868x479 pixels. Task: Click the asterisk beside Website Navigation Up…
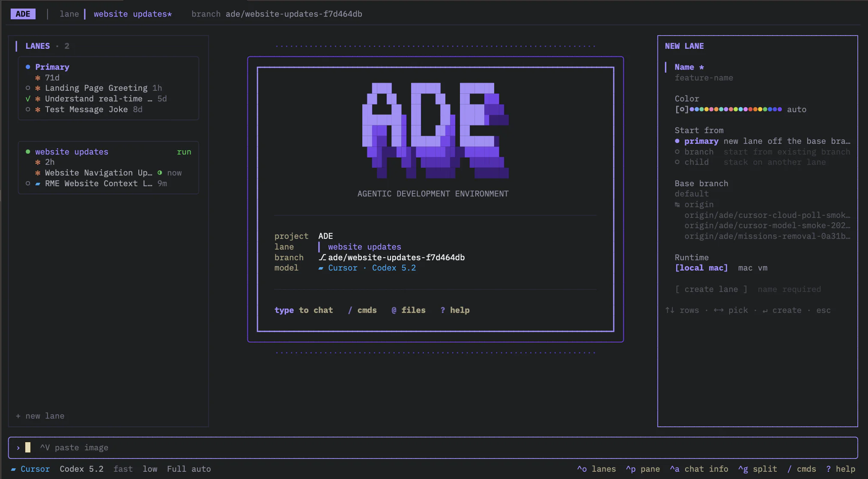(38, 173)
